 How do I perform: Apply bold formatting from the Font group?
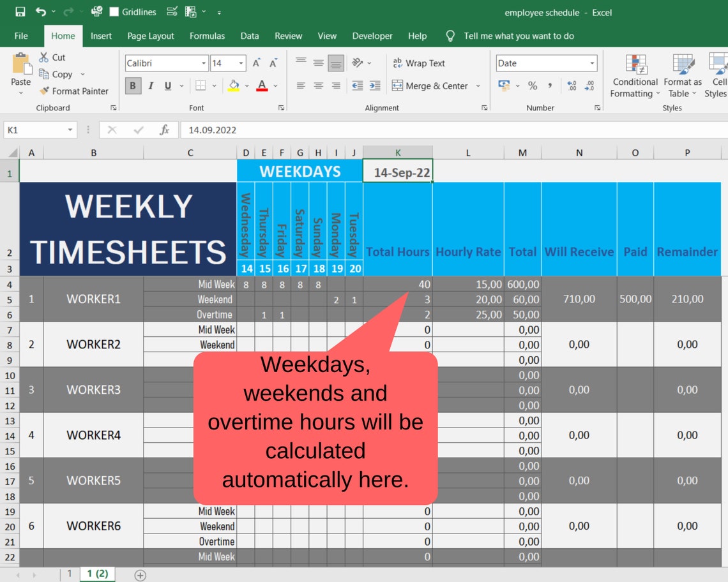click(x=132, y=86)
